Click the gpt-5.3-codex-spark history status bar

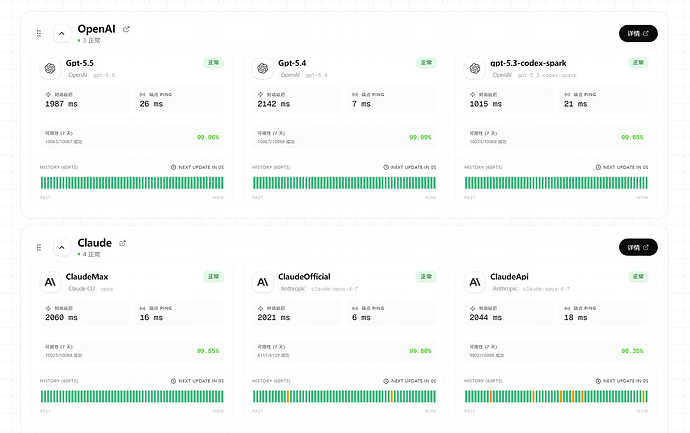(556, 183)
